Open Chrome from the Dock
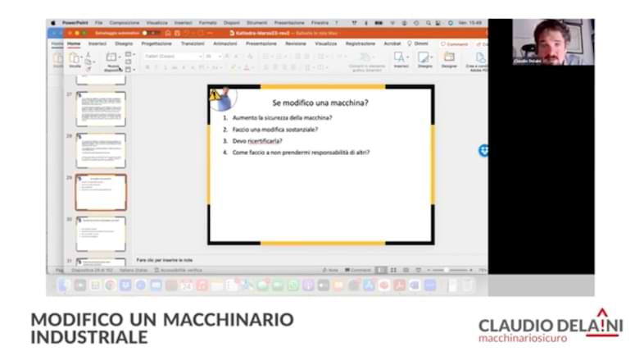 coord(110,285)
